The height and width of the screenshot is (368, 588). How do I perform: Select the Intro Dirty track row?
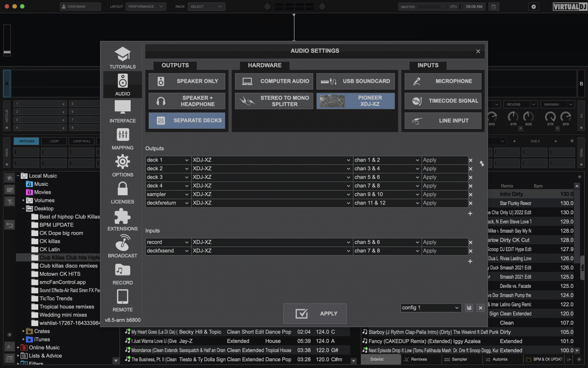coord(531,194)
